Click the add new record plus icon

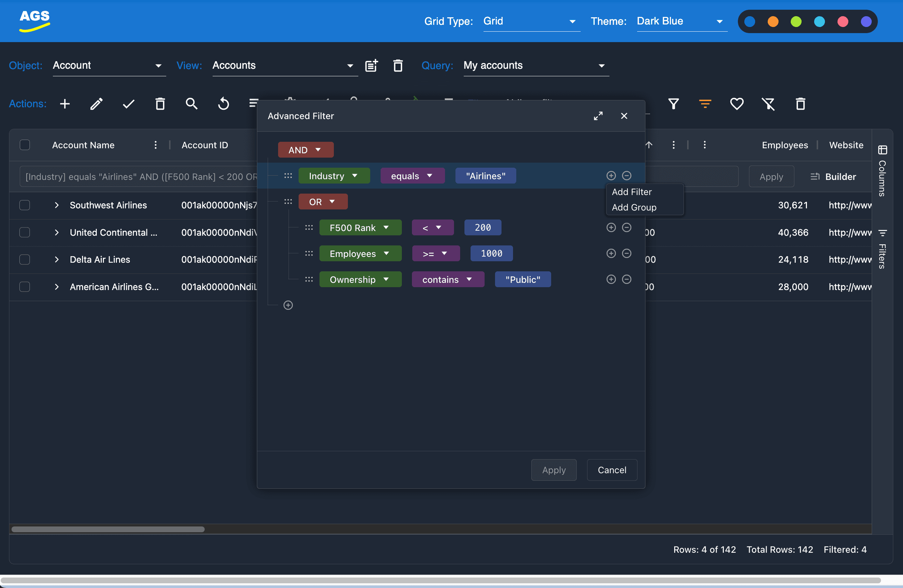65,104
